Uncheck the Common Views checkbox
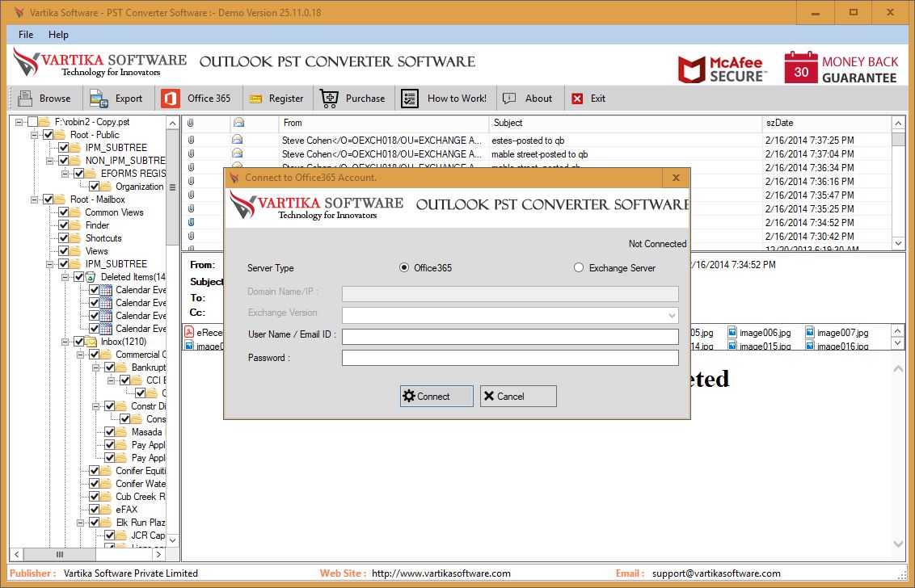Viewport: 915px width, 588px height. 64,212
